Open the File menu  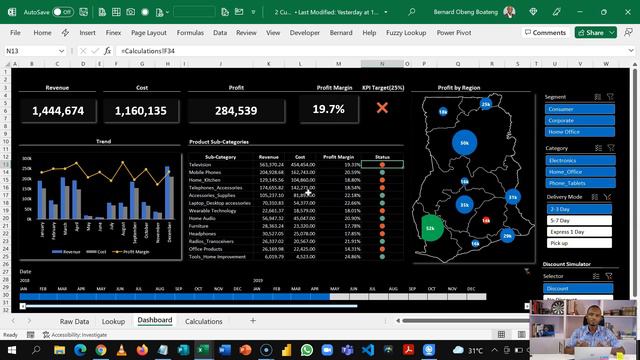(x=15, y=33)
